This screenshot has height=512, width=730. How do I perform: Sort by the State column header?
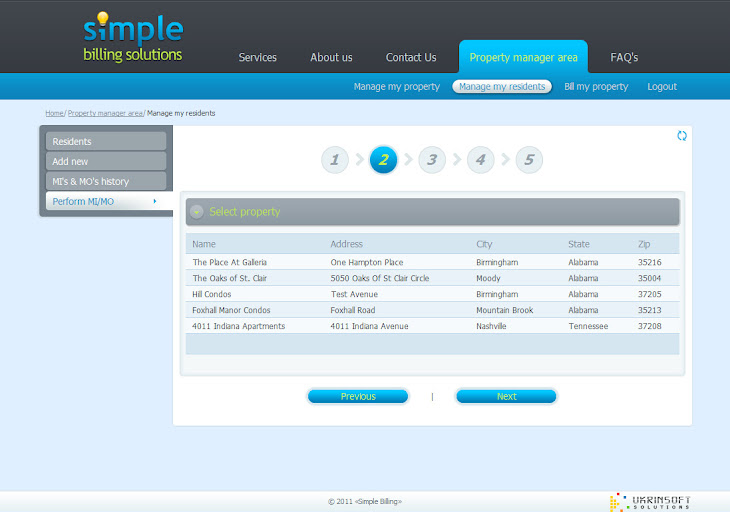(x=579, y=244)
